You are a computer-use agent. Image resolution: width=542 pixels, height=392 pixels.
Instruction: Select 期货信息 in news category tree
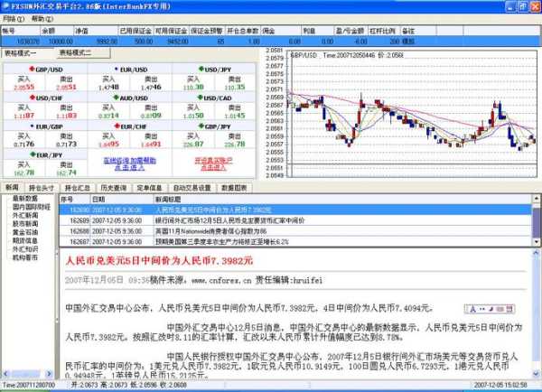[x=25, y=240]
